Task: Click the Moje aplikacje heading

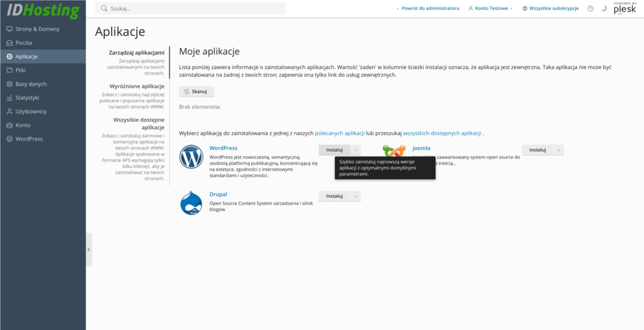Action: point(209,52)
